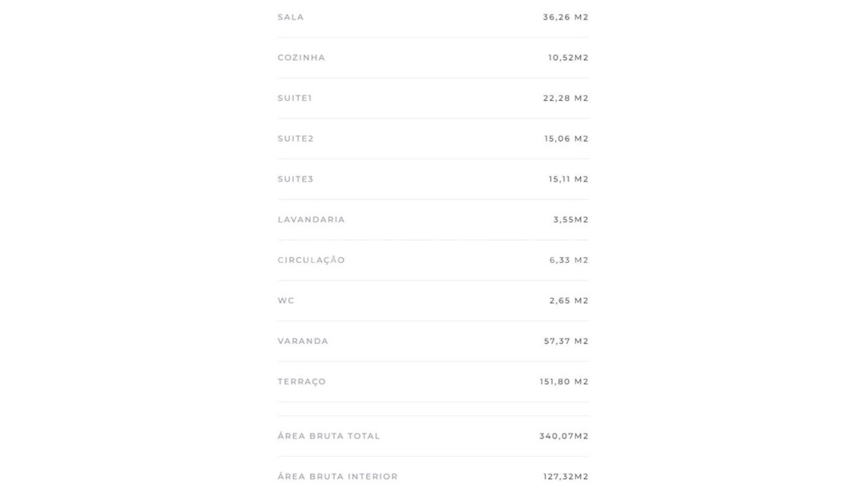This screenshot has height=488, width=868.
Task: Click the WC row label
Action: pos(286,300)
